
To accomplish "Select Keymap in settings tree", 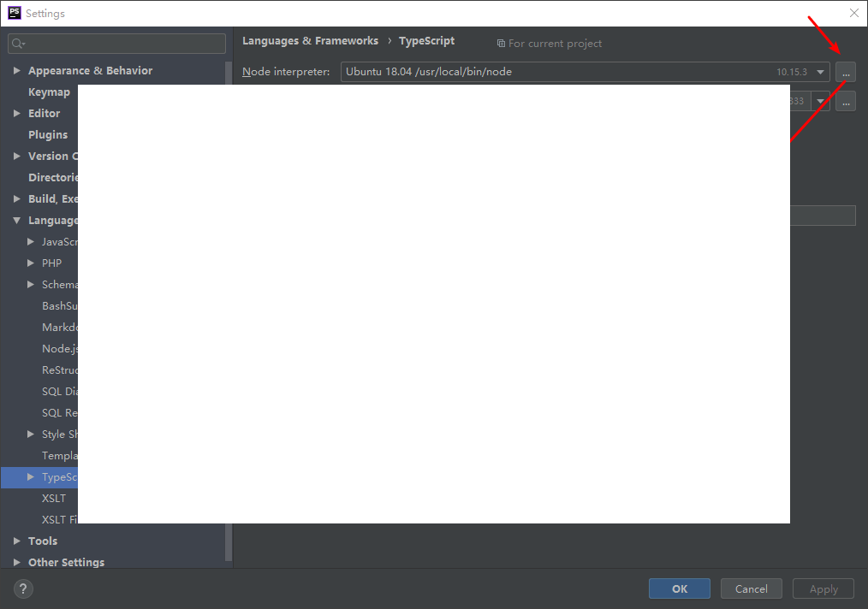I will coord(50,92).
